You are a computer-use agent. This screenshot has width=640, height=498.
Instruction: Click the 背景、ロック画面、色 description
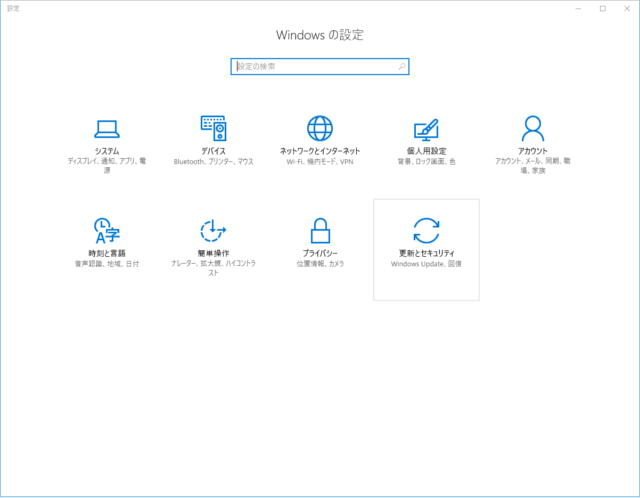point(426,162)
